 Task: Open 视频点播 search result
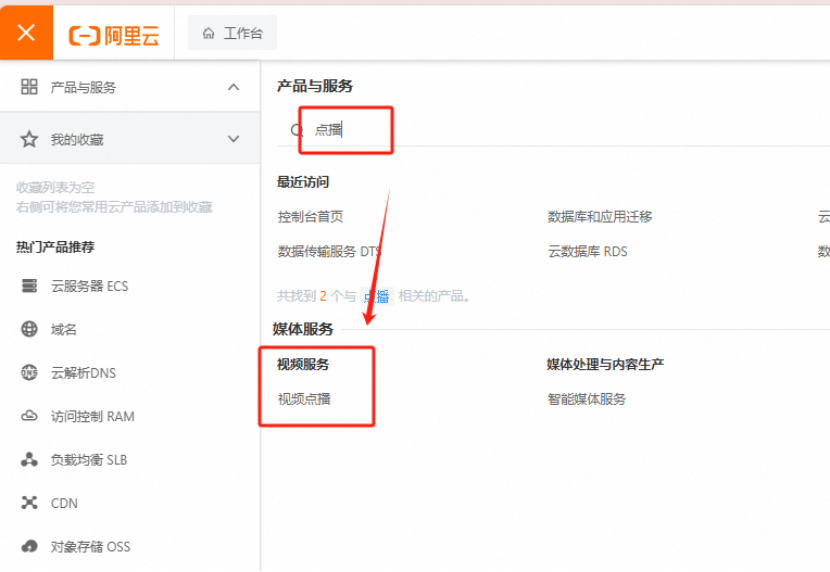pyautogui.click(x=304, y=399)
